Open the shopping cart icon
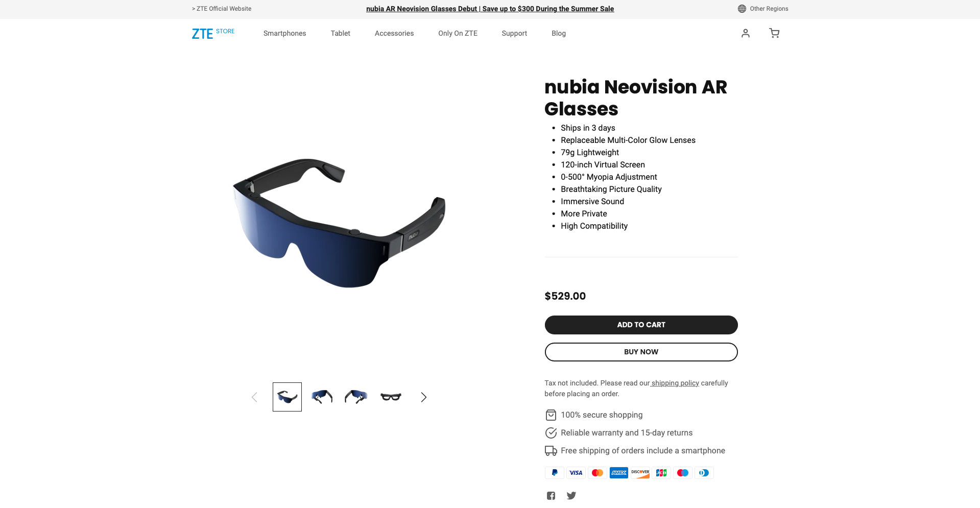The image size is (980, 508). coord(774,33)
